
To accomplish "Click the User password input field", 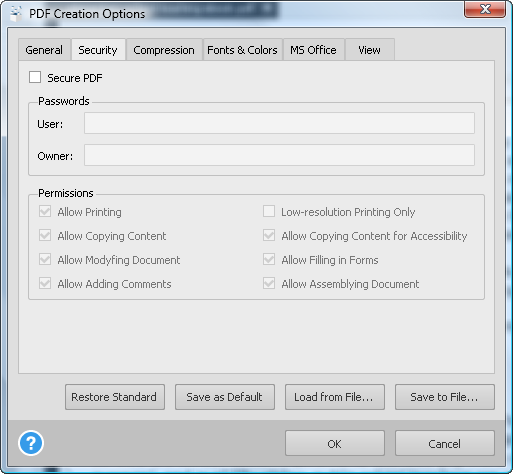I will click(x=279, y=123).
